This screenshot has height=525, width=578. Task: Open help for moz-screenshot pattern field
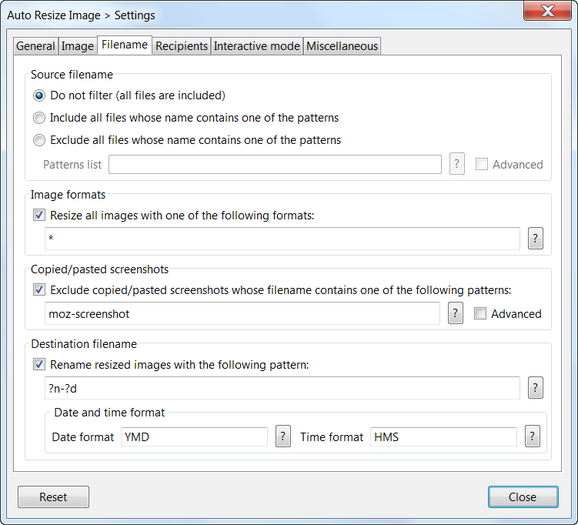coord(456,313)
